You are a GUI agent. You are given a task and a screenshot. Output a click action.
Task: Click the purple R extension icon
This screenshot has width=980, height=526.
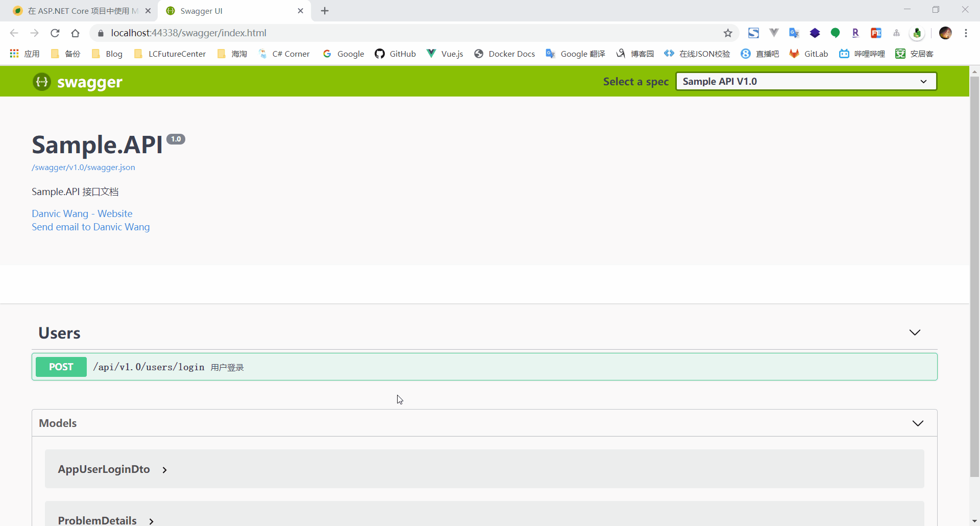coord(855,33)
